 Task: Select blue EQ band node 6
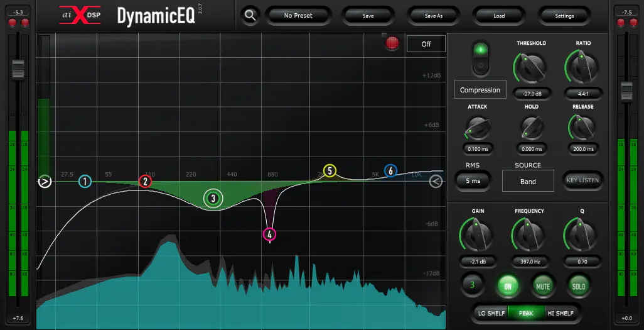[x=390, y=171]
